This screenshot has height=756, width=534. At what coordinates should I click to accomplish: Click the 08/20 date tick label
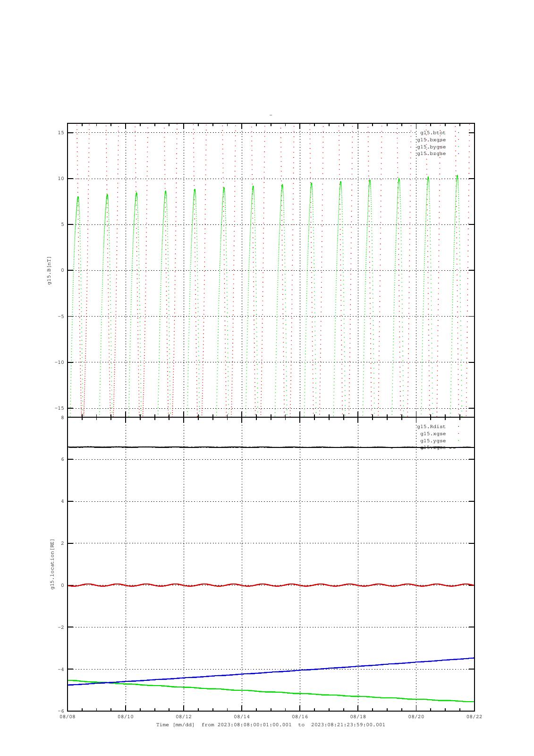[416, 717]
